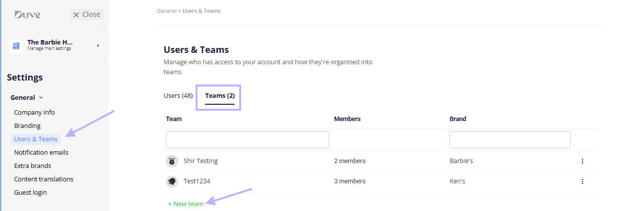Open Extra brands settings

pyautogui.click(x=33, y=166)
